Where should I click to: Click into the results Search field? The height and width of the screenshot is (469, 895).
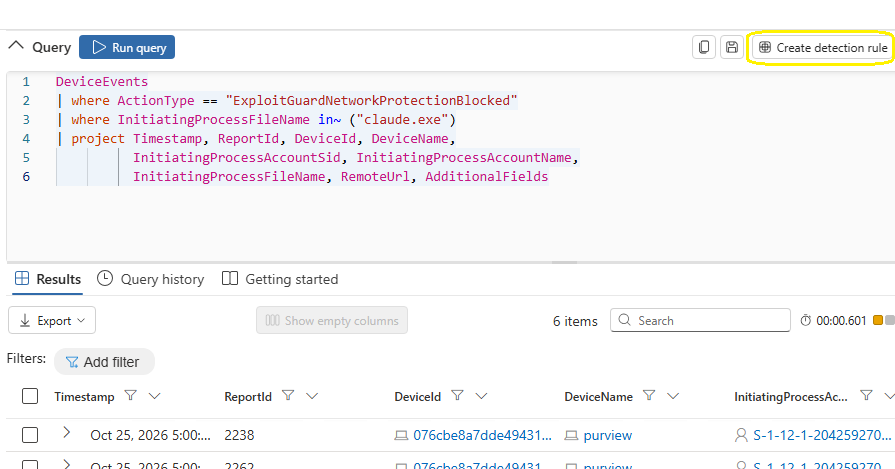[700, 320]
